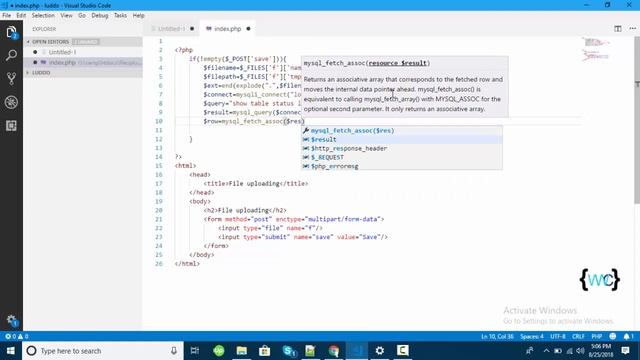Click the CRLF line ending indicator
The width and height of the screenshot is (640, 360).
578,336
